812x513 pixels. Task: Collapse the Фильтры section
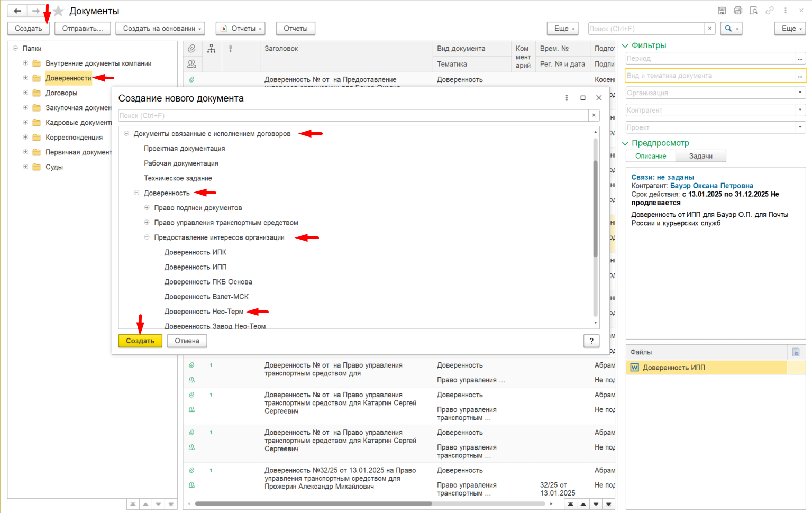(625, 45)
